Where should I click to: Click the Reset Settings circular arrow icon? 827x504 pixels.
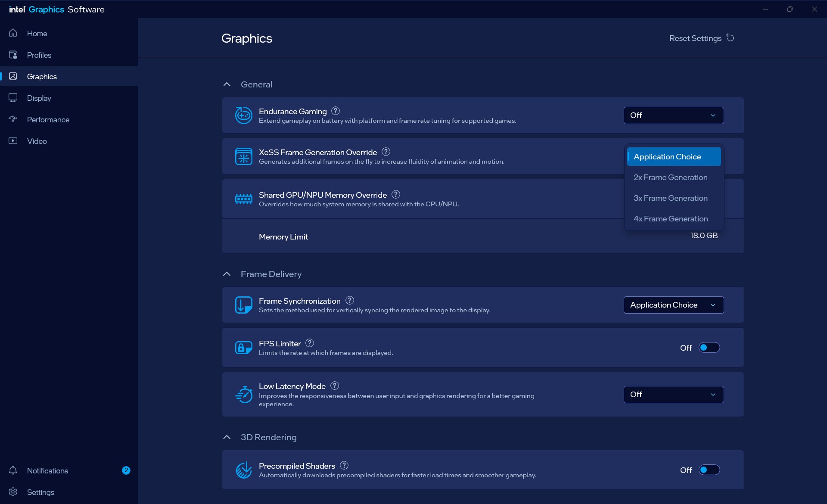click(730, 38)
